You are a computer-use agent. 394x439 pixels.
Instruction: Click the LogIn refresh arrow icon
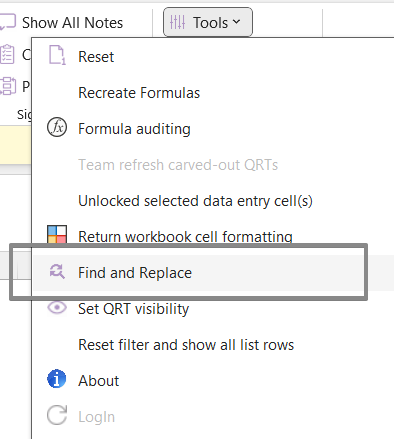point(57,415)
